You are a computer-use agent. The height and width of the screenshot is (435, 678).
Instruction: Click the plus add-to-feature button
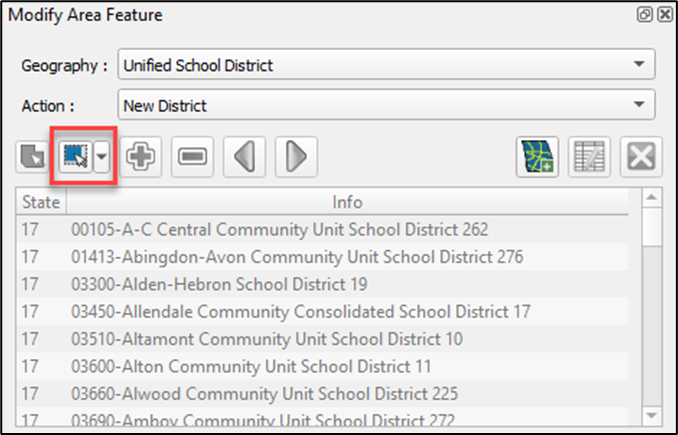click(x=143, y=157)
